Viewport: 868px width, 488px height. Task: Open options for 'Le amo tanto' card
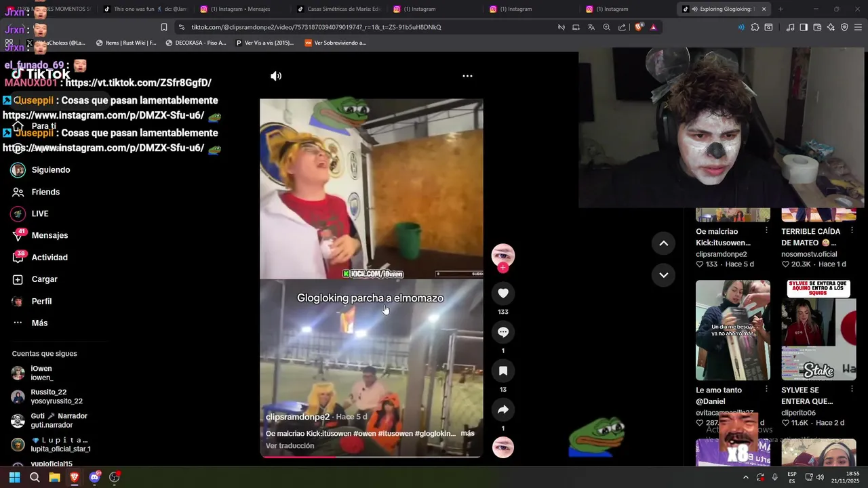766,389
